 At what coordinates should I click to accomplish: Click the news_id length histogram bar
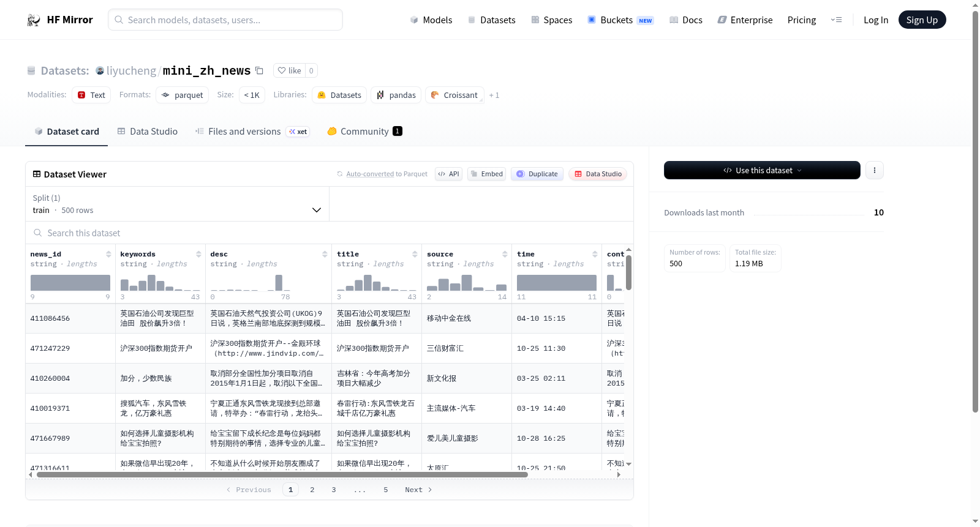70,283
